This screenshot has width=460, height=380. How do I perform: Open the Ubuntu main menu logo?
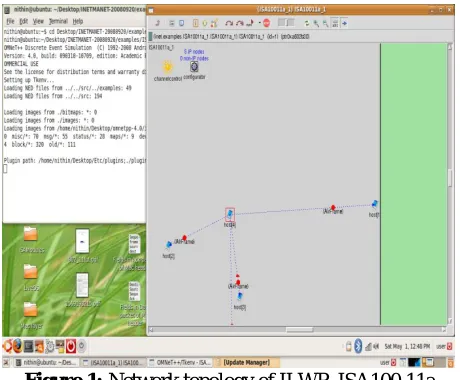click(x=7, y=347)
